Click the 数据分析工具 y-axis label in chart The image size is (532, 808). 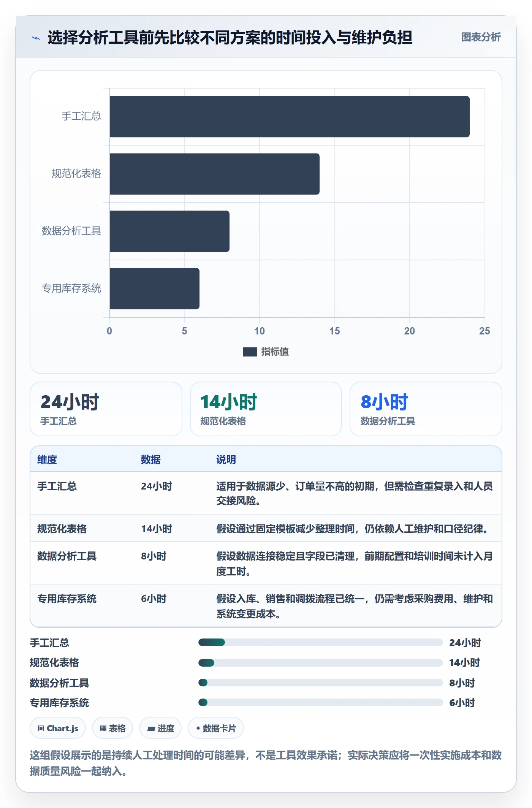71,231
